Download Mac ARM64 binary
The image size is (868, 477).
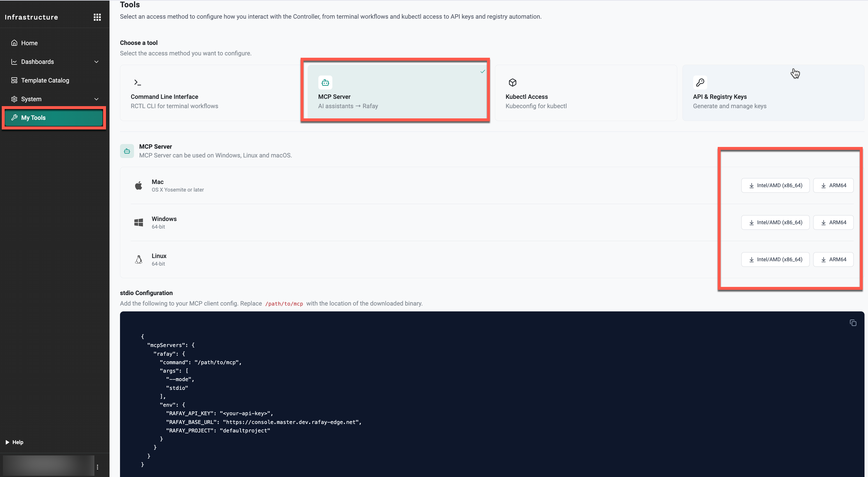(x=833, y=185)
